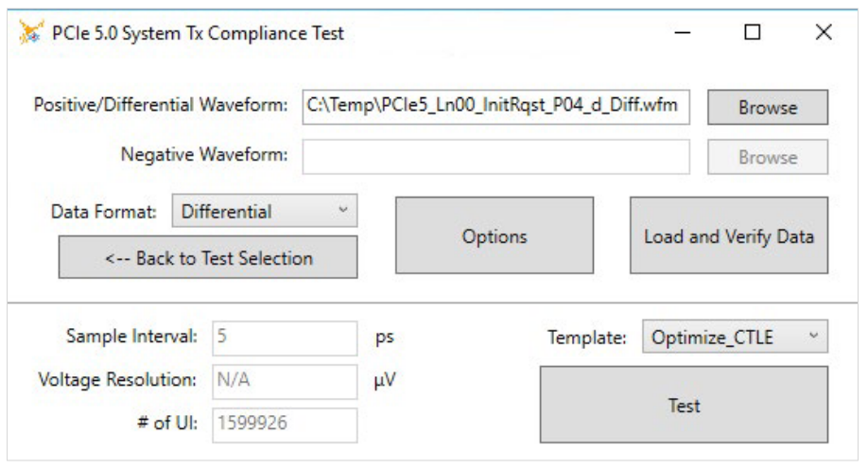Image resolution: width=868 pixels, height=468 pixels.
Task: Close the PCIe 5.0 compliance test window
Action: pyautogui.click(x=824, y=33)
